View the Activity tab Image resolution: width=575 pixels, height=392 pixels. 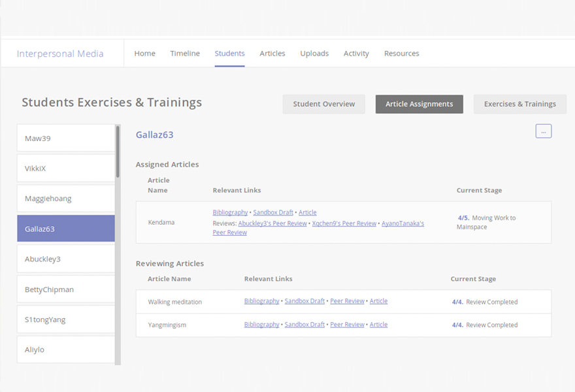(356, 54)
